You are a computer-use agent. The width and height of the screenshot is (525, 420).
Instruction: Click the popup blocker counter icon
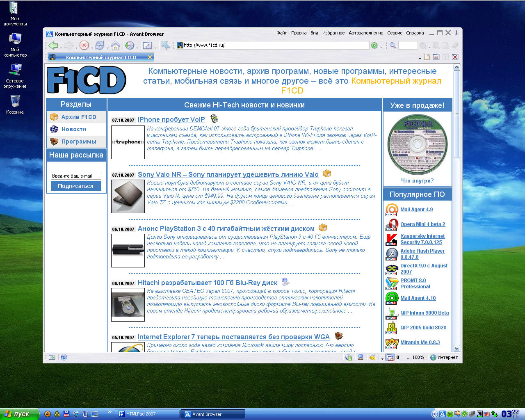point(390,357)
